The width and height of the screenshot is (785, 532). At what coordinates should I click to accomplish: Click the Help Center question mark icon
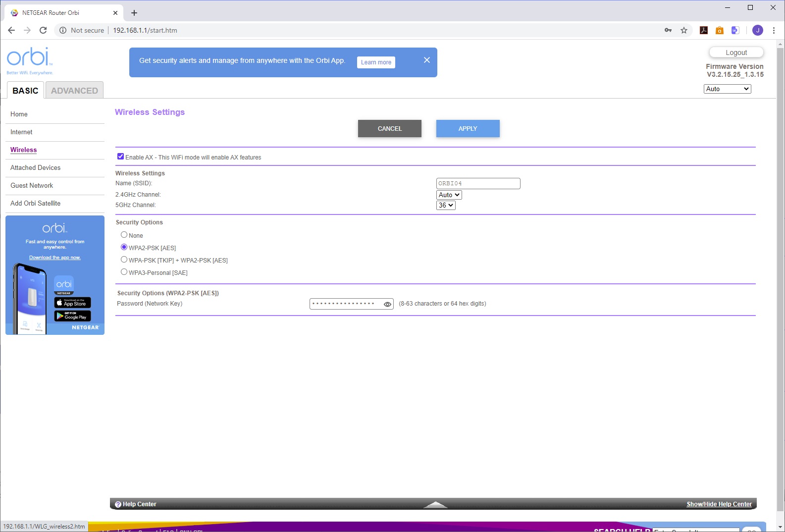118,504
